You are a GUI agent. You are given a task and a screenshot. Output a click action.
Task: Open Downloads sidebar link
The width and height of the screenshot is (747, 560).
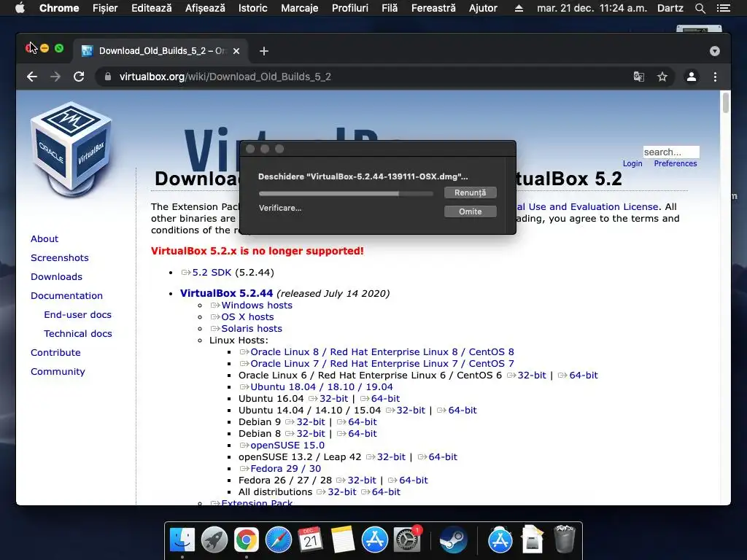point(56,276)
